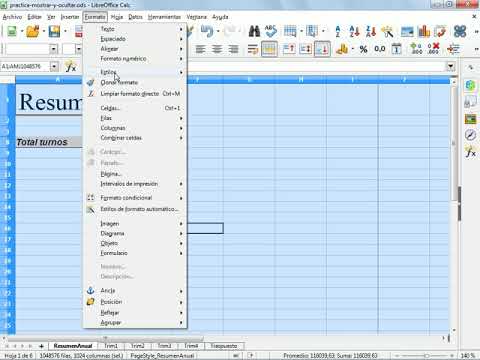
Task: Open the sidebar Navigator compass icon
Action: 470,135
